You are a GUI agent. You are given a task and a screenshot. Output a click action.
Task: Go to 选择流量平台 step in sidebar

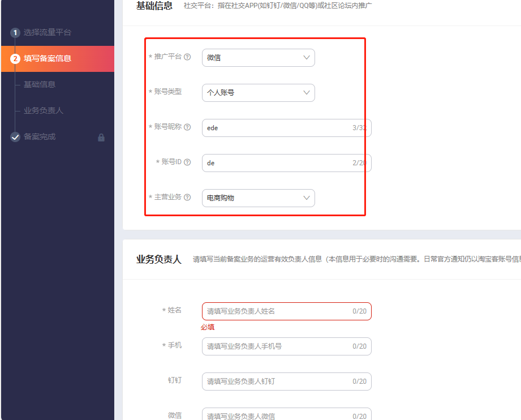[x=48, y=33]
